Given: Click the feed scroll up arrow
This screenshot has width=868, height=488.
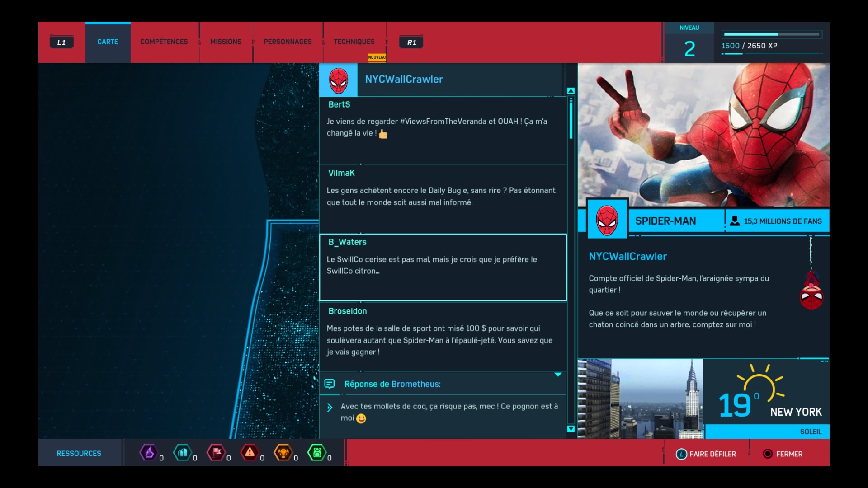Looking at the screenshot, I should pos(571,91).
